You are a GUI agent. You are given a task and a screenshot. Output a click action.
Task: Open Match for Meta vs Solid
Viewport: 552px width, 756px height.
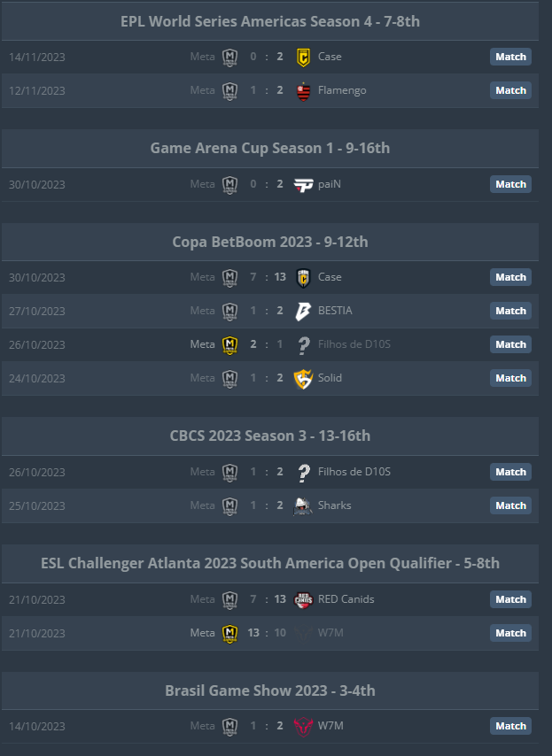click(510, 379)
